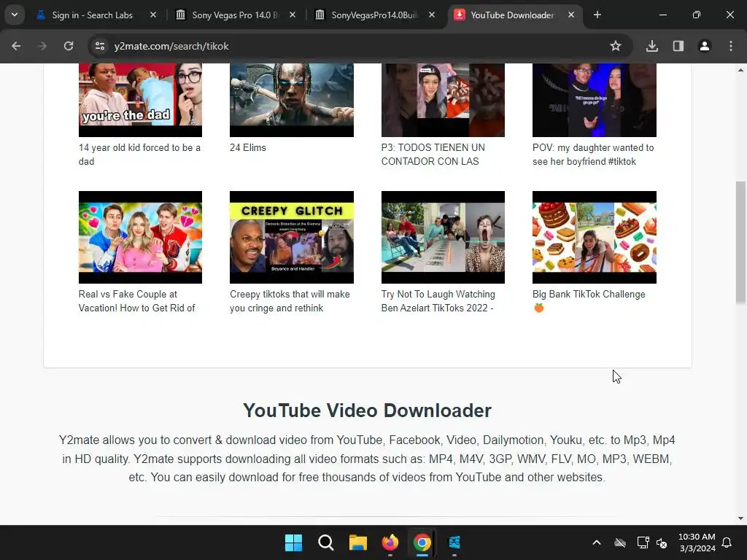Click 'P3: TODOS TIENEN UN CONTADOR CON LAS' title

(x=433, y=155)
